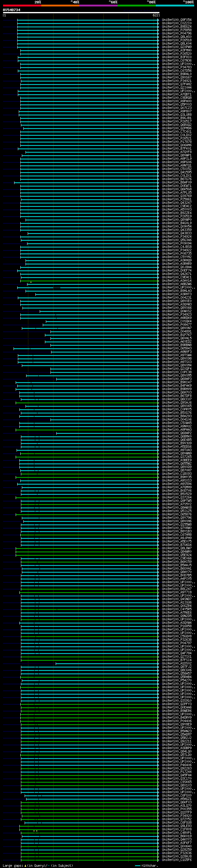197x868 pixels.
Task: Select the UniRef100_Q8VX66 label
Action: (x=176, y=308)
